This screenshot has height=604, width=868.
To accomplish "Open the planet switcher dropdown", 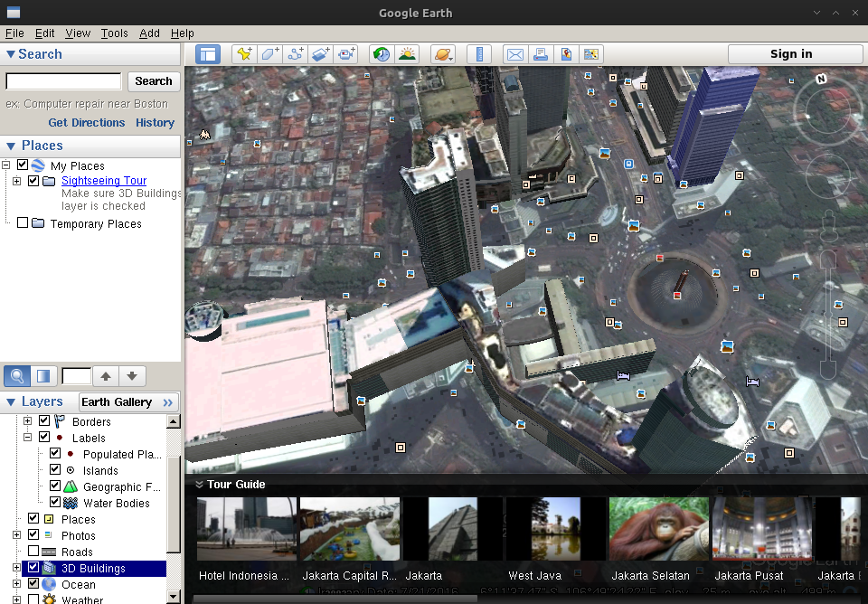I will 443,54.
